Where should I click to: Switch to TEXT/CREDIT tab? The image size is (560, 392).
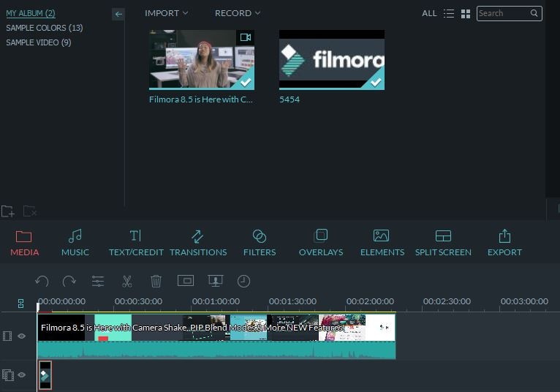point(136,243)
